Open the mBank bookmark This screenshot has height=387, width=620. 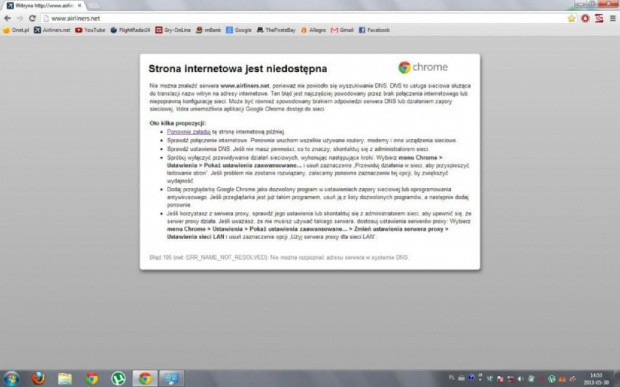[x=208, y=30]
